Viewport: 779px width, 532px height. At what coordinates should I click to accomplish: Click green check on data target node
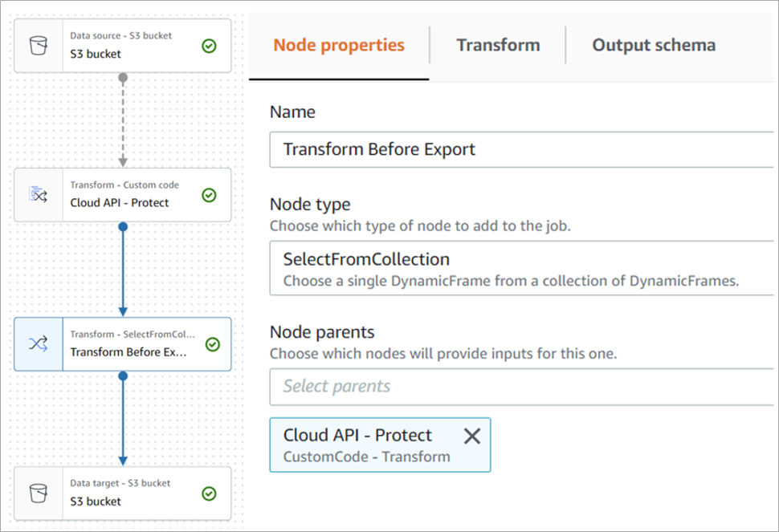[x=209, y=493]
